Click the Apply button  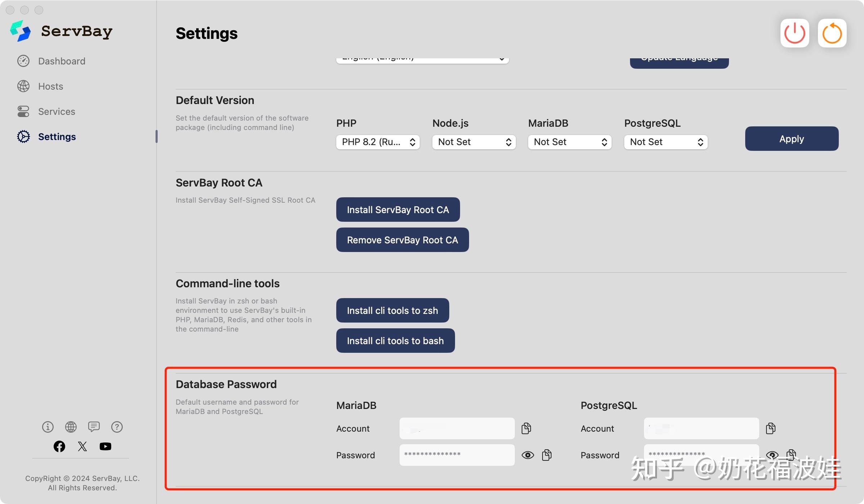tap(791, 139)
